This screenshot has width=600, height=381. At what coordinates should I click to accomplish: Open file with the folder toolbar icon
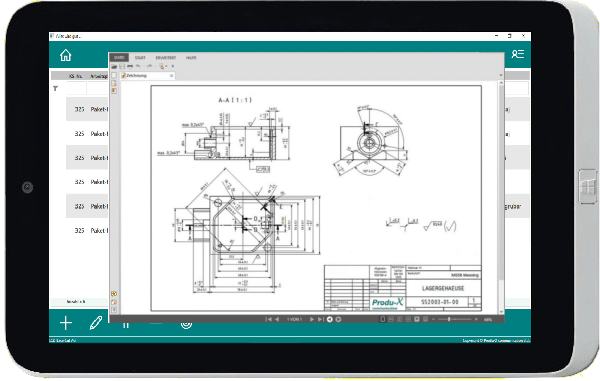(114, 67)
